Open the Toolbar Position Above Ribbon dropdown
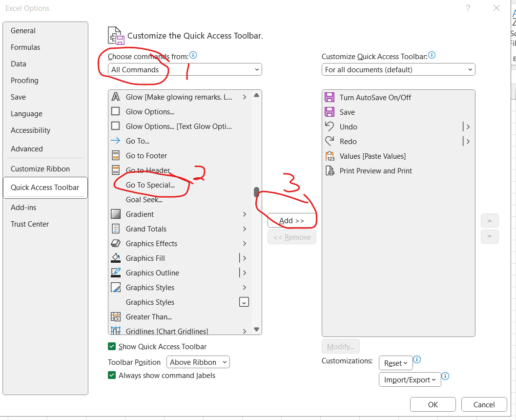516x420 pixels. (198, 362)
